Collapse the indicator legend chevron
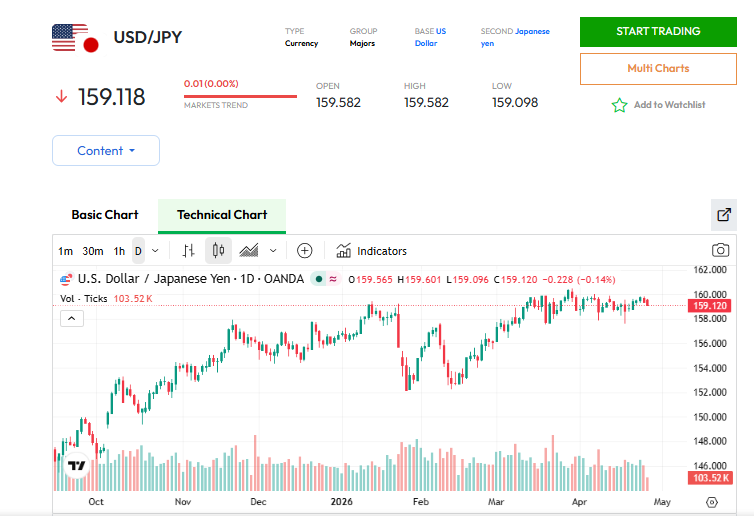This screenshot has width=754, height=516. click(x=72, y=319)
